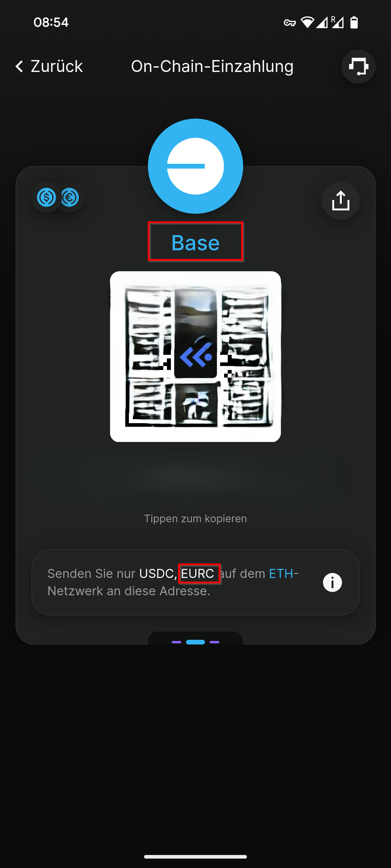This screenshot has width=391, height=868.
Task: Tap 'Tippen zum kopieren' text
Action: (195, 518)
